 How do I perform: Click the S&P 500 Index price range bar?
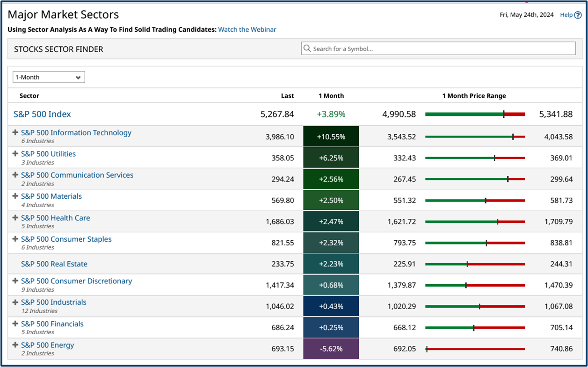pyautogui.click(x=475, y=113)
